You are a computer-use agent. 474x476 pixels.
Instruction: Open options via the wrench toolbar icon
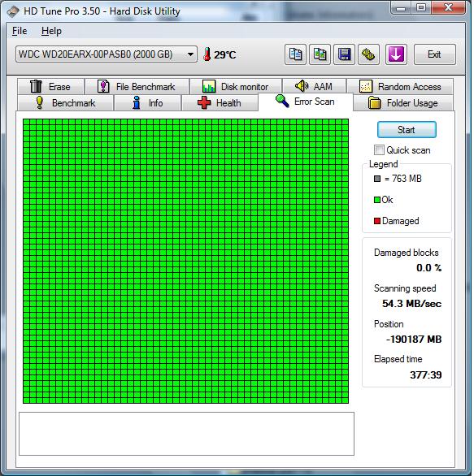click(x=368, y=54)
